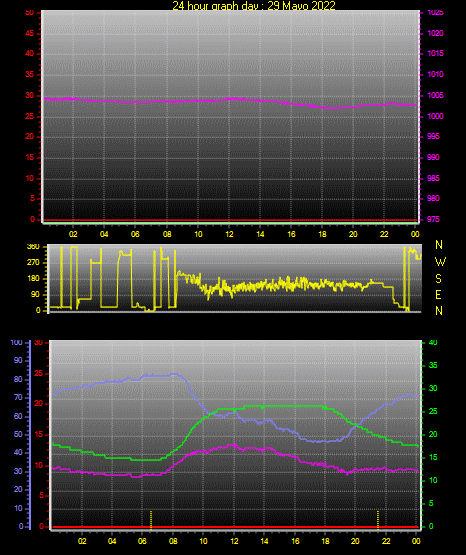466x555 pixels.
Task: Click hour 12 on bottom chart axis
Action: pos(234,541)
